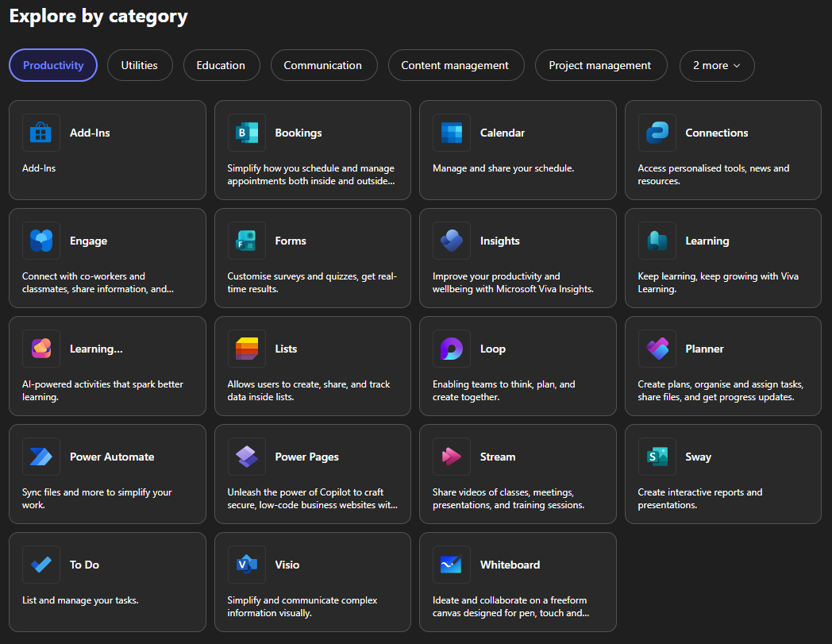
Task: Click the Whiteboard app title
Action: point(510,565)
